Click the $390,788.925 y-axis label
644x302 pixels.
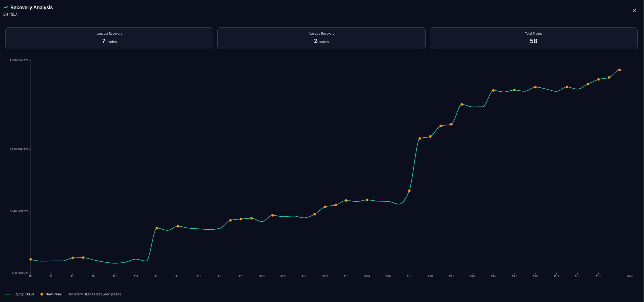coord(19,149)
